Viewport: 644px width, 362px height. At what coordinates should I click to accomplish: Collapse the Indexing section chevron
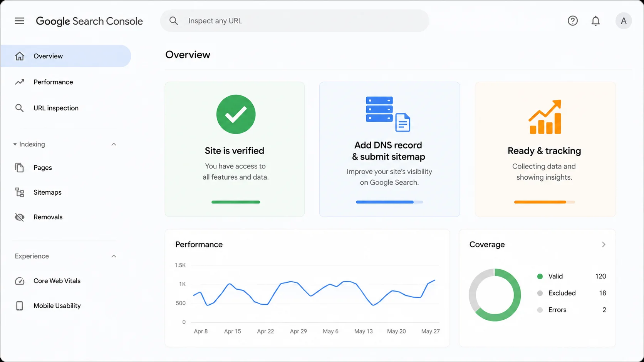coord(114,144)
